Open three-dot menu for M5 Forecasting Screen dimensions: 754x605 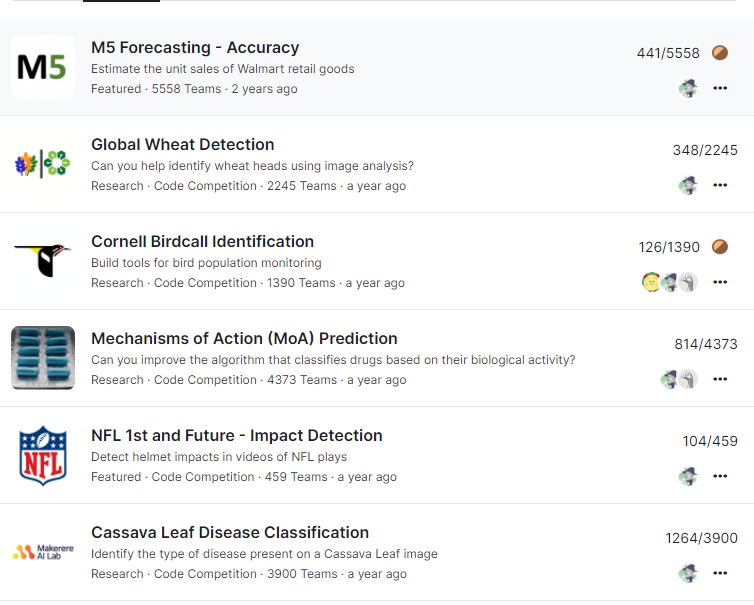tap(720, 88)
